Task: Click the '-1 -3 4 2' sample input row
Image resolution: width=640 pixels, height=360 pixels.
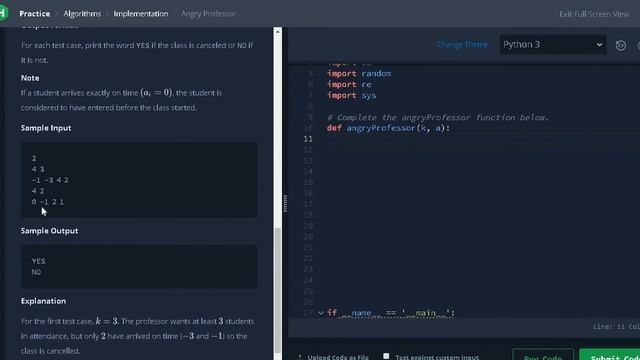Action: (x=50, y=180)
